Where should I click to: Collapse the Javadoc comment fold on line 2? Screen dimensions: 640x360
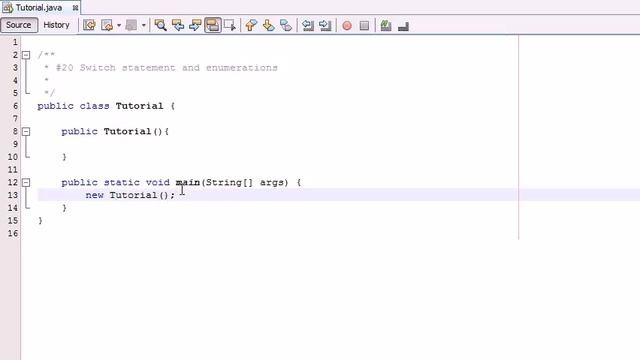(26, 55)
